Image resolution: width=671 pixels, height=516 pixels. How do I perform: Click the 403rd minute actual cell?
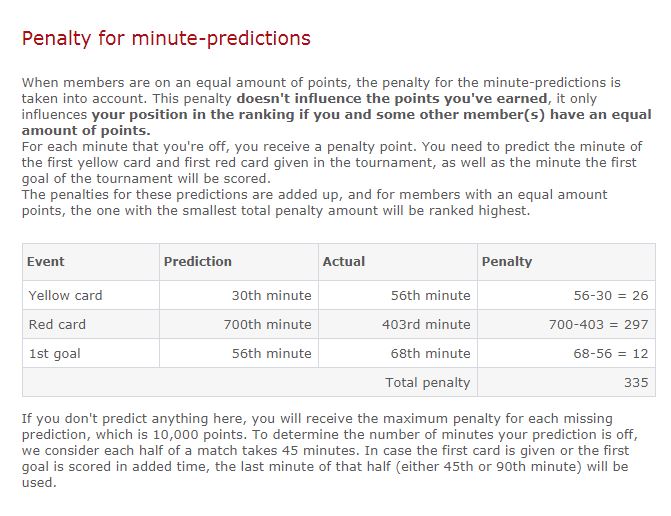398,324
